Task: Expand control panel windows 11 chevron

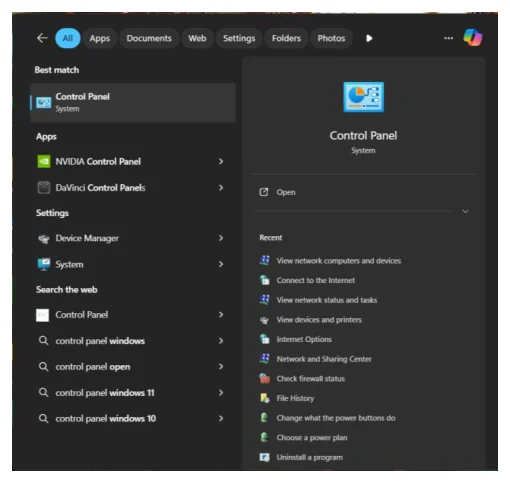Action: pos(221,393)
